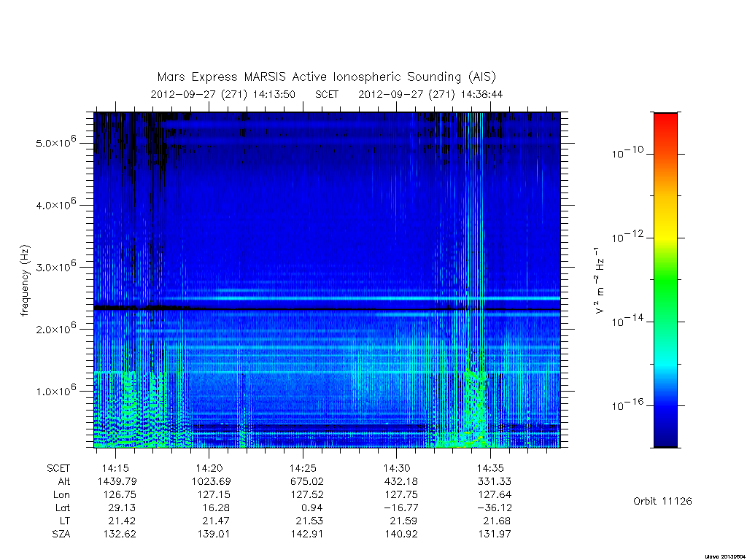
Task: Click the time tick label 14:20
Action: (209, 469)
